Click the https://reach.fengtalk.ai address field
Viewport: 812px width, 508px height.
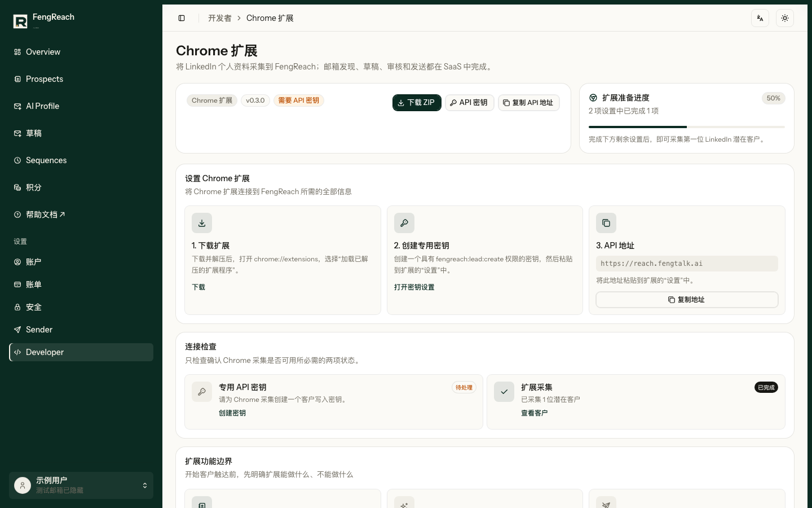click(687, 264)
